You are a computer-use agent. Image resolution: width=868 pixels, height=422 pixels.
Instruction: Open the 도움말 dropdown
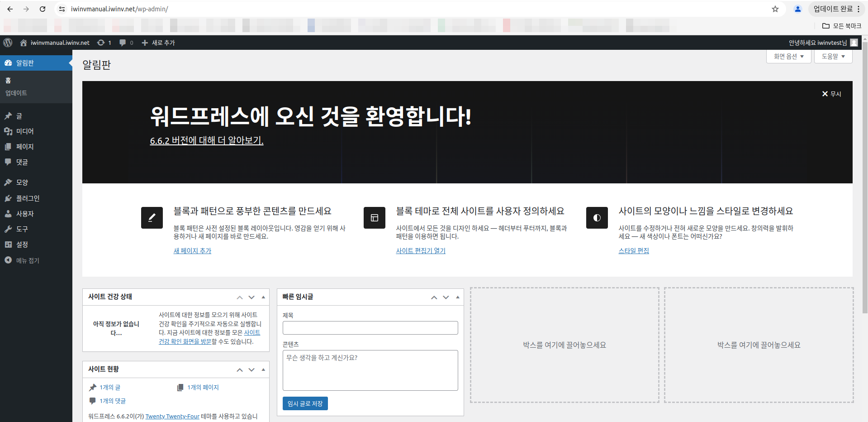click(x=833, y=57)
